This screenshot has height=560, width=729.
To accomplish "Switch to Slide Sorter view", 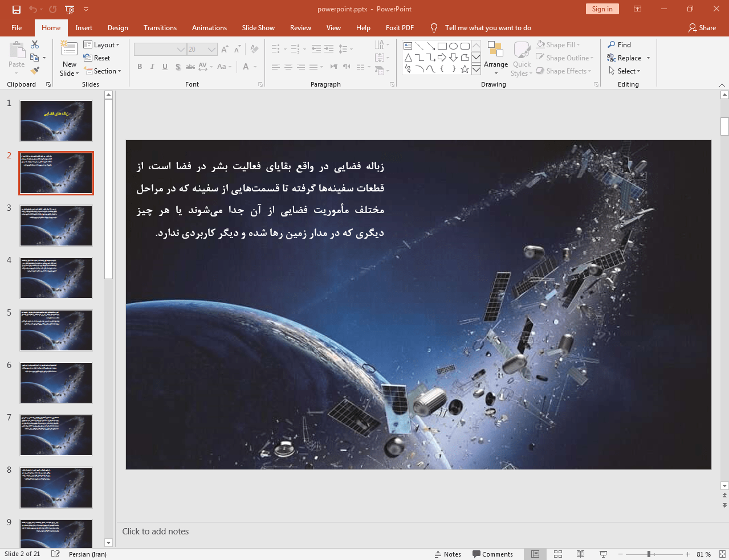I will (558, 554).
